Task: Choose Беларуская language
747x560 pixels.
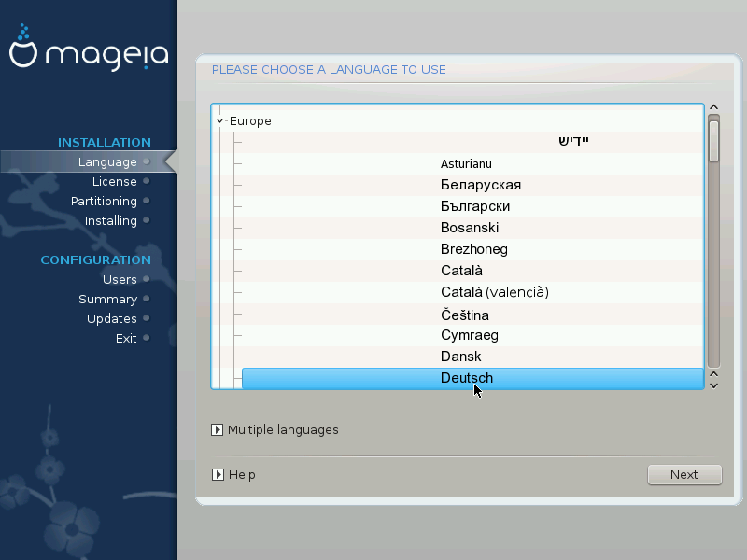Action: click(x=481, y=185)
